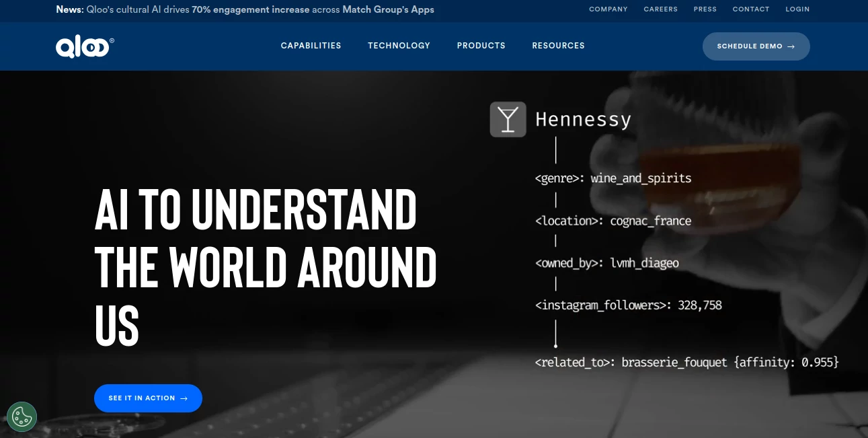The height and width of the screenshot is (438, 868).
Task: Open the Careers link
Action: 661,9
